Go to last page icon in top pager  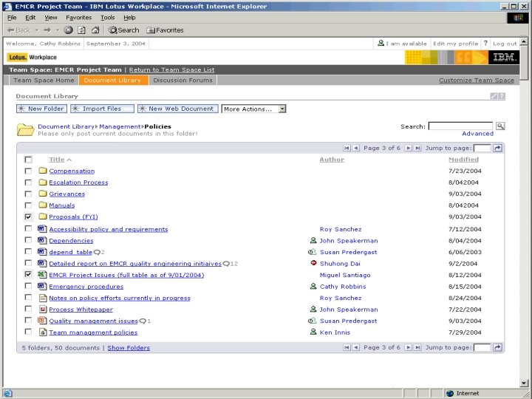click(417, 148)
